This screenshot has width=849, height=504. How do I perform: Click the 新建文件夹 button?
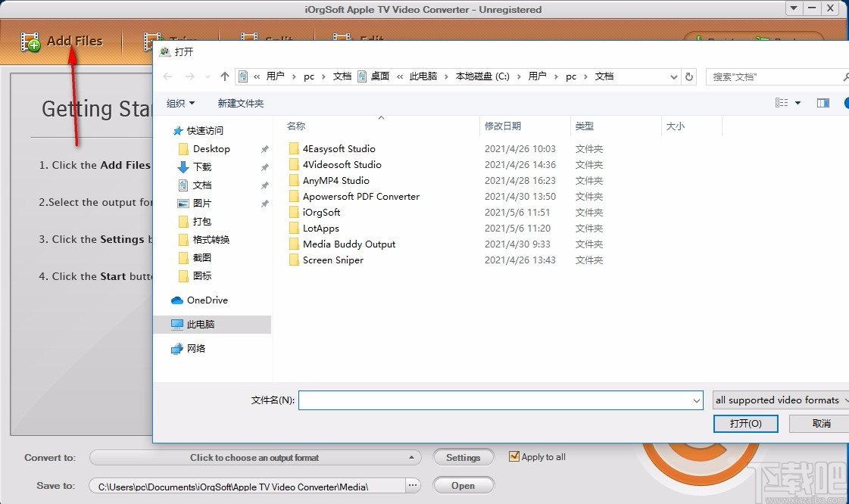pyautogui.click(x=240, y=103)
